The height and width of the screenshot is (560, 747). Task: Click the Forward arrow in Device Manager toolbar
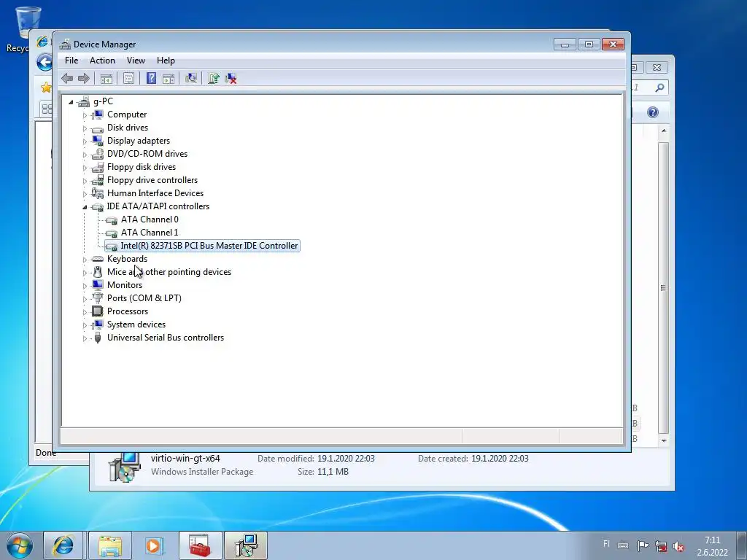[83, 78]
